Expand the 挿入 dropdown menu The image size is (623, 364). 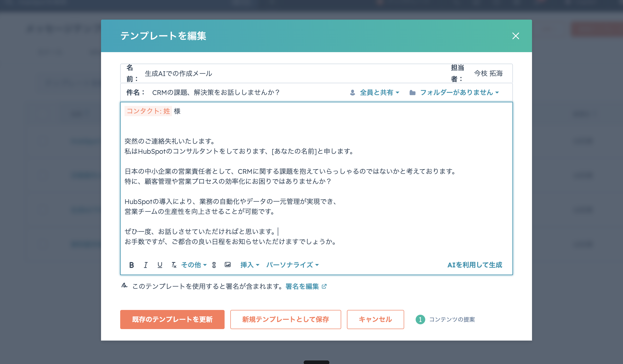250,265
